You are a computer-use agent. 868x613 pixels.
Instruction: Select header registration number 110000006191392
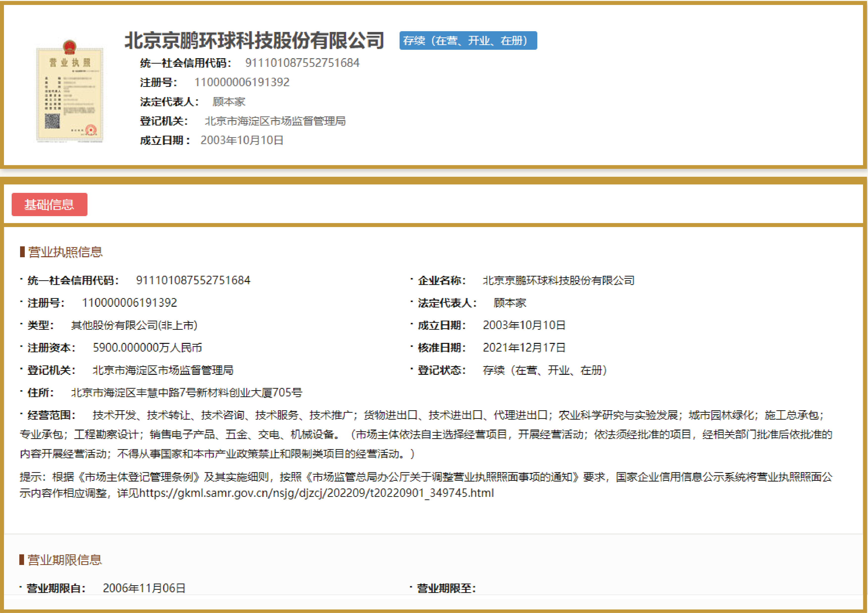pos(242,82)
